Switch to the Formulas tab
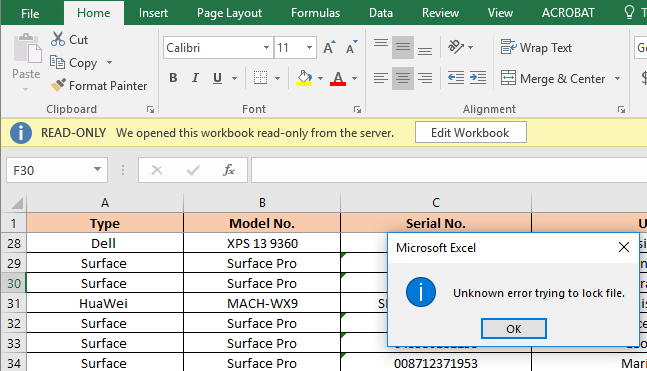This screenshot has height=371, width=647. coord(315,13)
